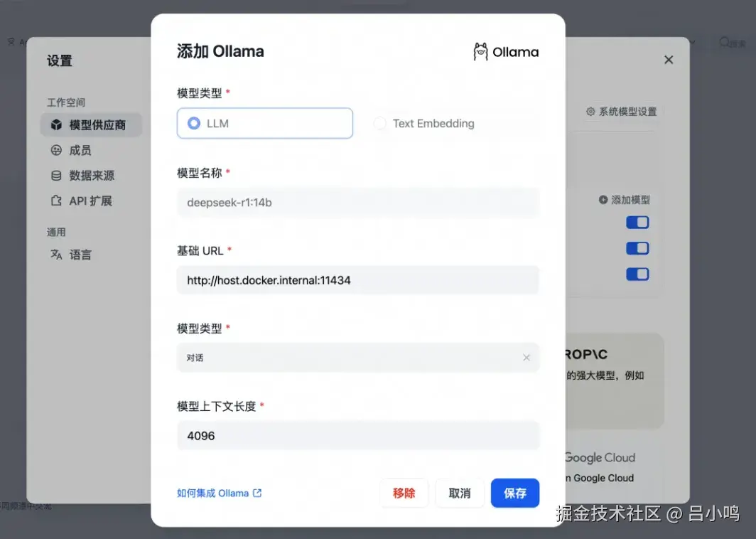Open 模型供应商 in the settings sidebar
The height and width of the screenshot is (539, 756).
pyautogui.click(x=91, y=125)
